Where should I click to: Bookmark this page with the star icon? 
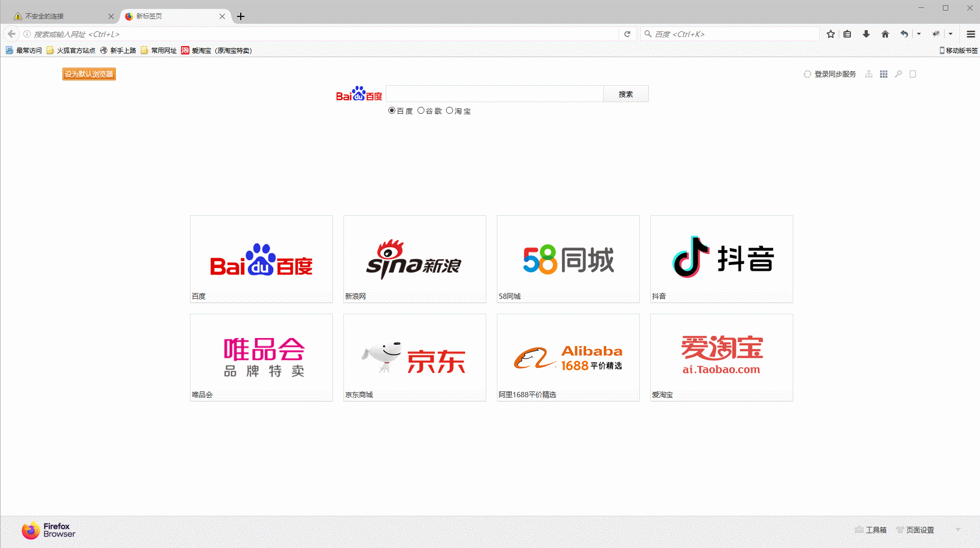click(x=831, y=34)
